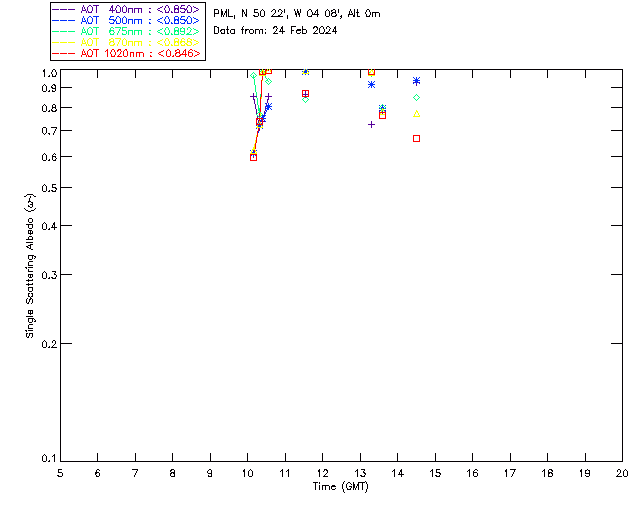
Task: Click the AOT 500nm legend entry
Action: click(x=126, y=20)
